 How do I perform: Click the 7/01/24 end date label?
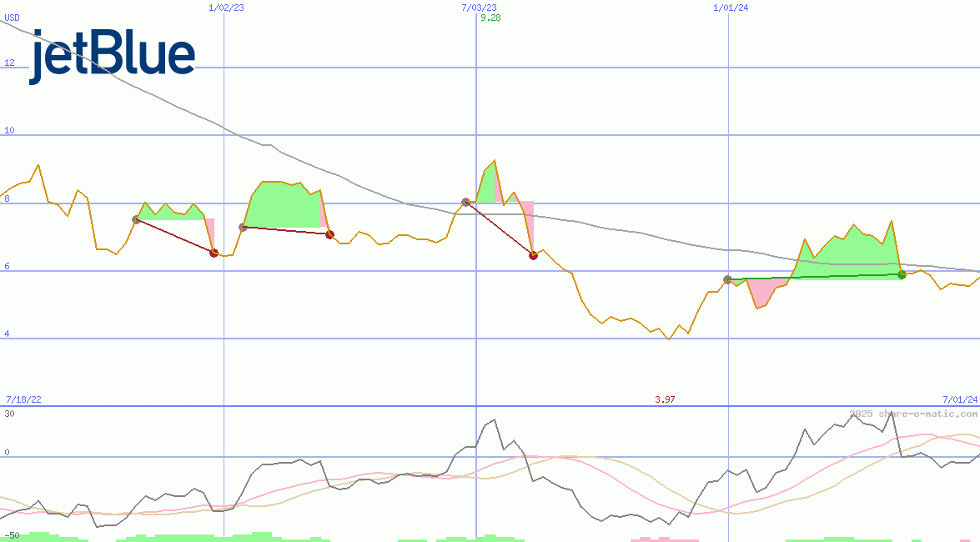tap(960, 399)
